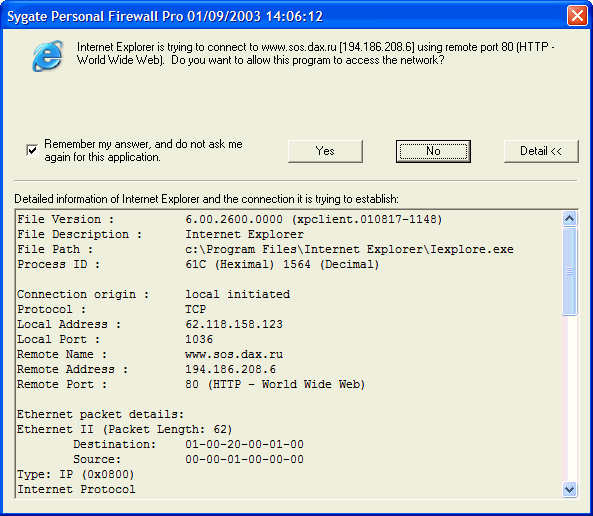Viewport: 593px width, 516px height.
Task: Uncheck Remember my answer checkbox
Action: [32, 150]
